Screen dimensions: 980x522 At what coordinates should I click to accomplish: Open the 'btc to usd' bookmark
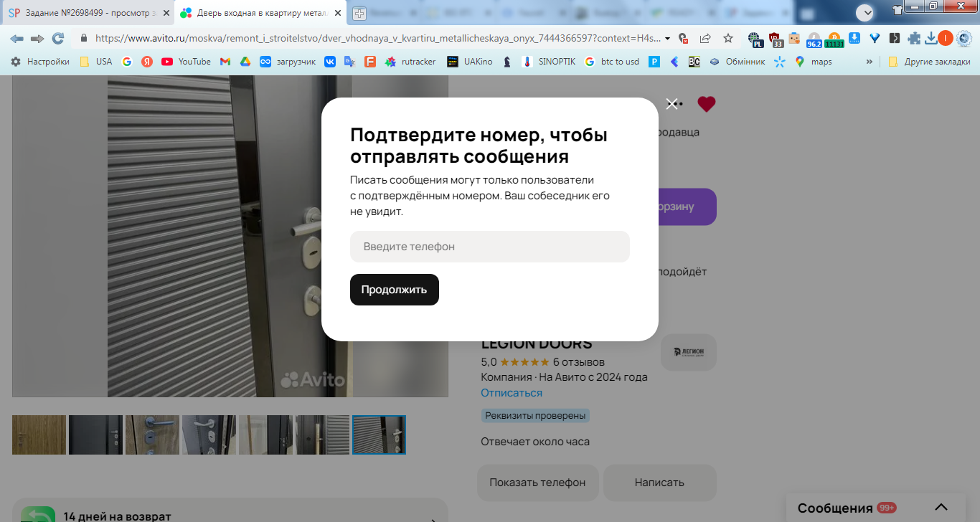click(612, 62)
